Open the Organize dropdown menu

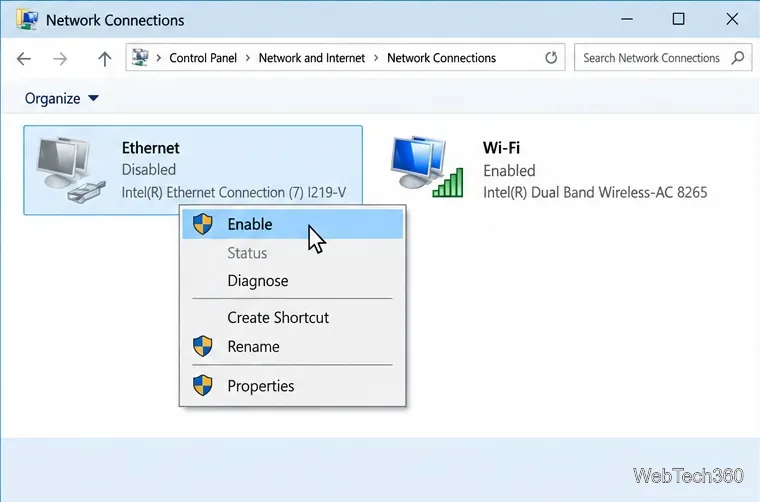click(62, 98)
